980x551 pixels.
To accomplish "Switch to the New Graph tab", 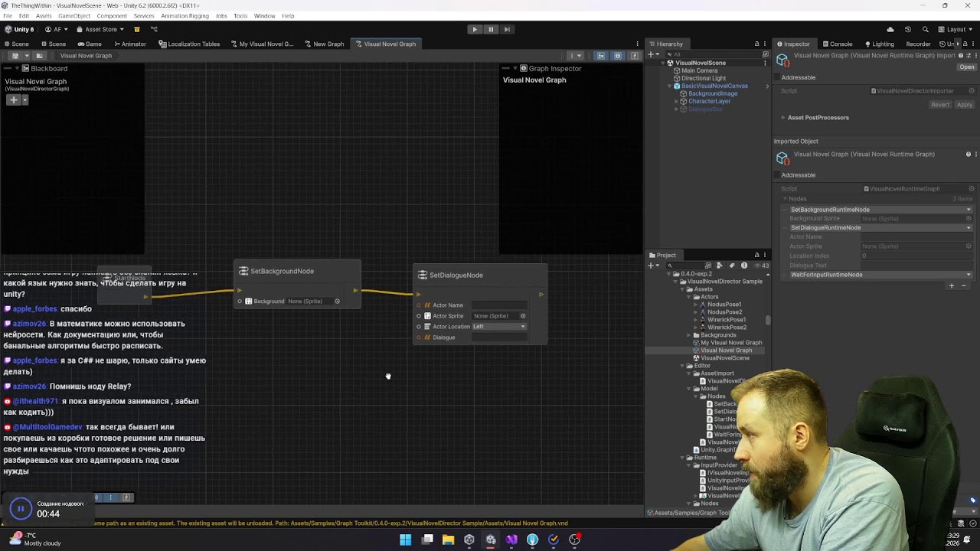I will 325,44.
